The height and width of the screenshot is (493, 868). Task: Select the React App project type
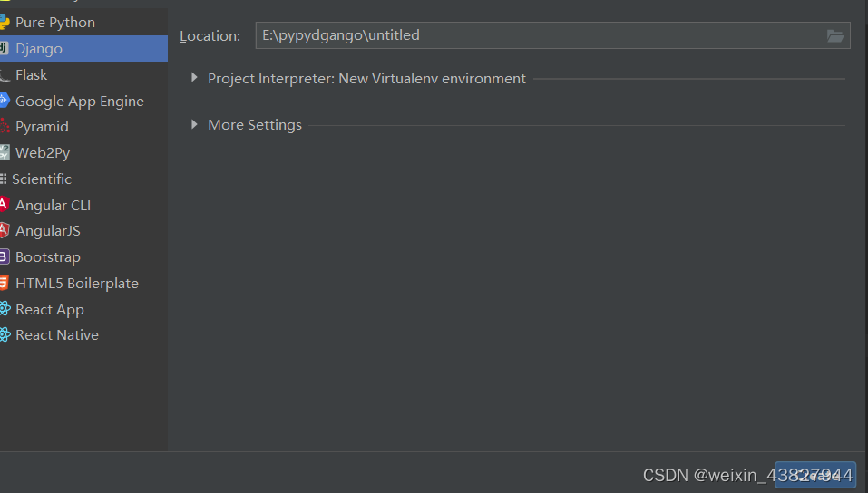tap(83, 309)
